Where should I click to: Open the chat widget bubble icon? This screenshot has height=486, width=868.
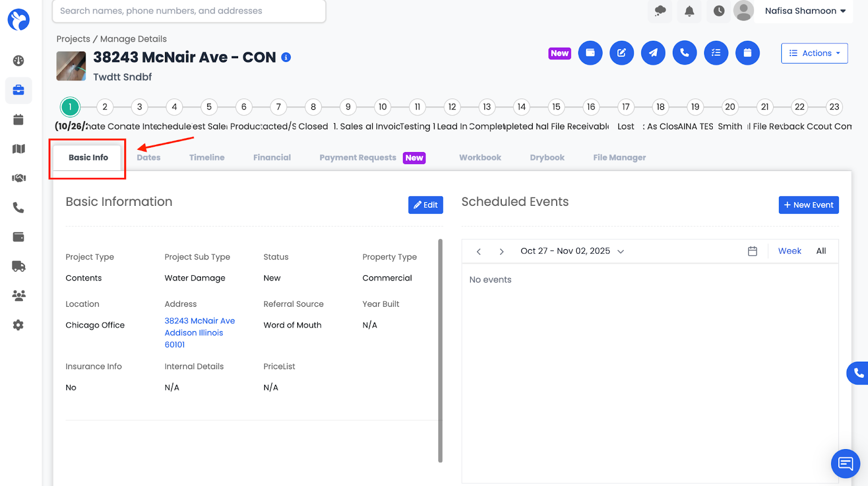tap(845, 463)
